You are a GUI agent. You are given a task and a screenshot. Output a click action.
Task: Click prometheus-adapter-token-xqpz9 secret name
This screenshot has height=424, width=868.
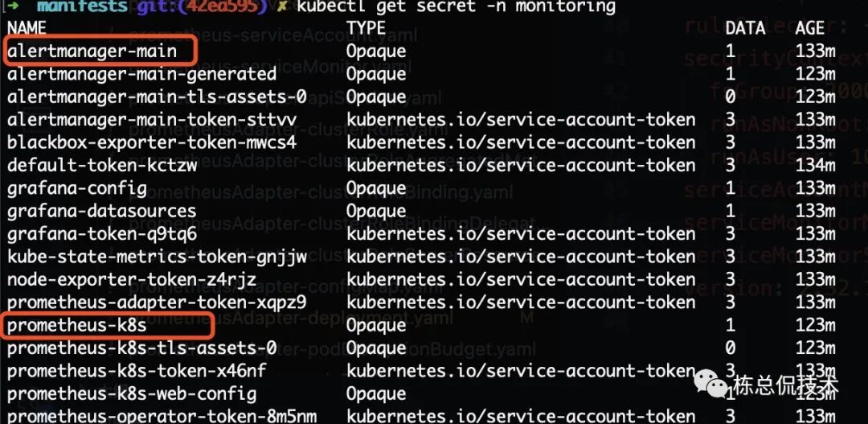pos(157,303)
